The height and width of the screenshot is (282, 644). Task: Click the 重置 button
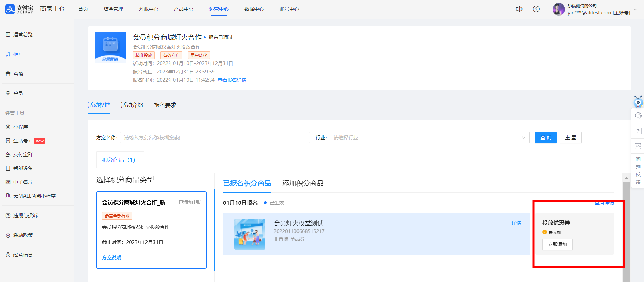[571, 138]
